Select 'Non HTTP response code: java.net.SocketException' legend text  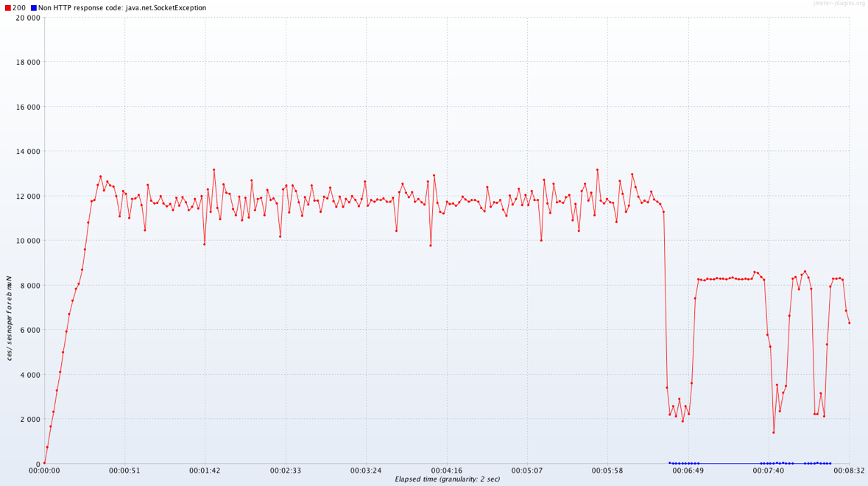[x=122, y=8]
